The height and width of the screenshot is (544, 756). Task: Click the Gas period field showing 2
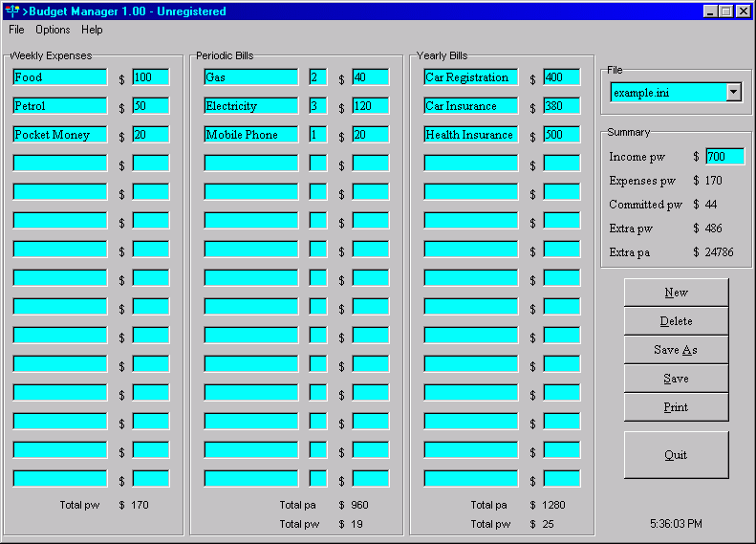(317, 77)
